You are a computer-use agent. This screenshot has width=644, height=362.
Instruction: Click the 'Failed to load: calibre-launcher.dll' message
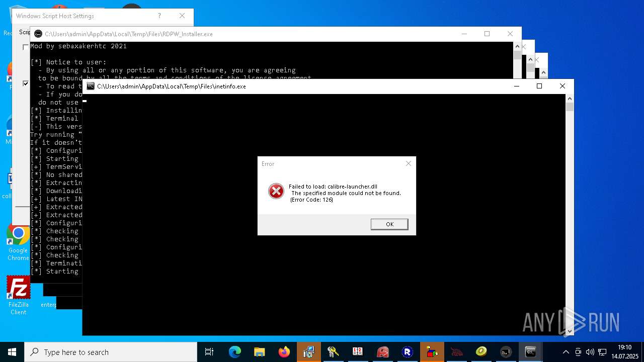pyautogui.click(x=333, y=187)
